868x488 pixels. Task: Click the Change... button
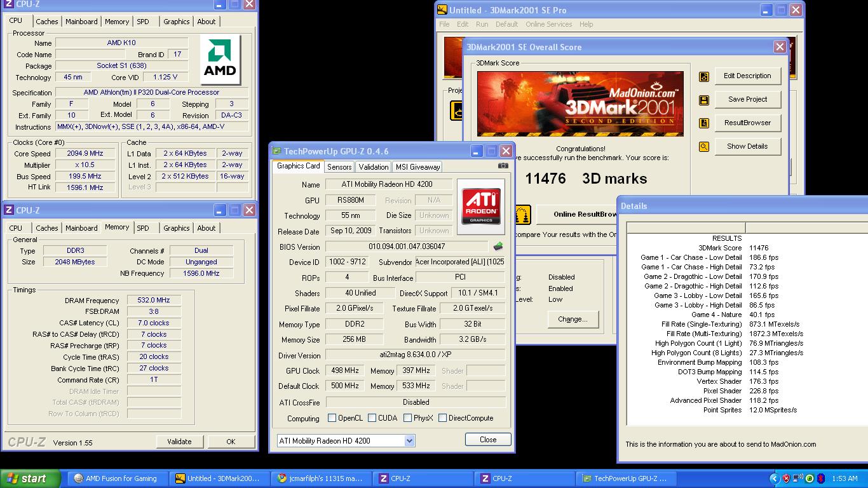(x=573, y=319)
